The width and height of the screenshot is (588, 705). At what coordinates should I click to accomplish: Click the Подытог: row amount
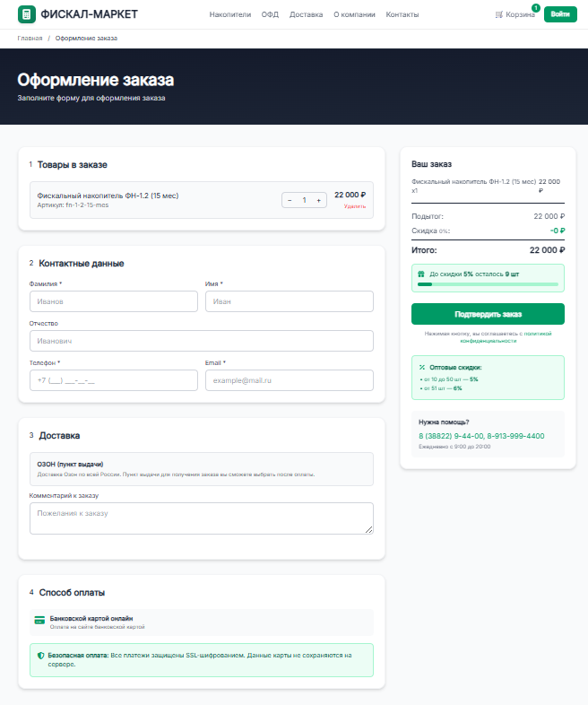click(x=549, y=216)
